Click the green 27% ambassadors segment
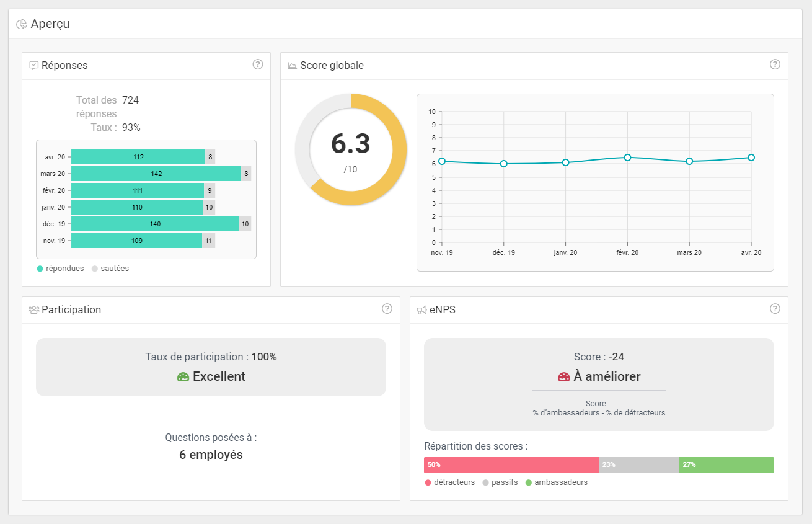812x524 pixels. pos(726,465)
